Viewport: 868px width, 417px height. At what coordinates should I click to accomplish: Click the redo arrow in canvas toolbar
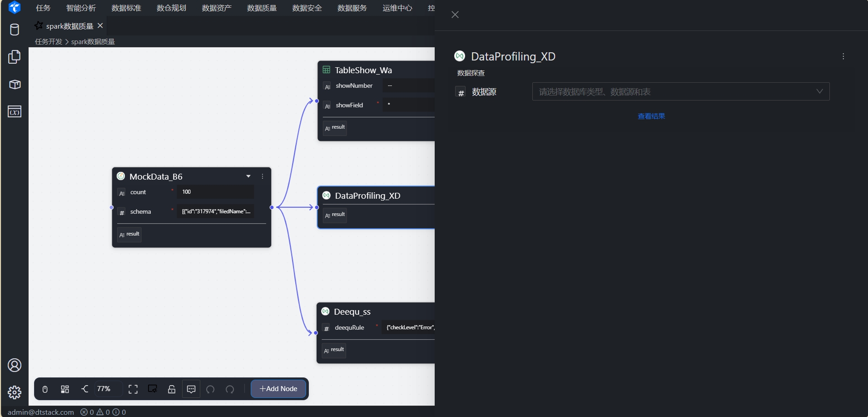click(x=230, y=389)
